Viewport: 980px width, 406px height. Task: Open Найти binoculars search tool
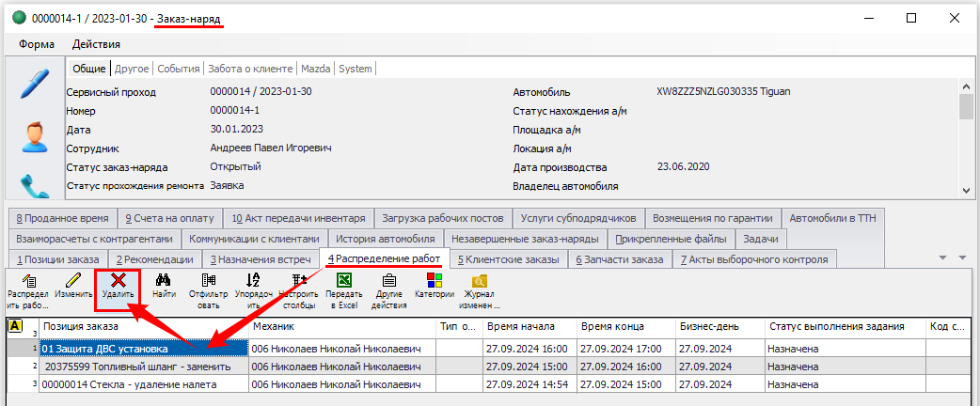coord(164,280)
